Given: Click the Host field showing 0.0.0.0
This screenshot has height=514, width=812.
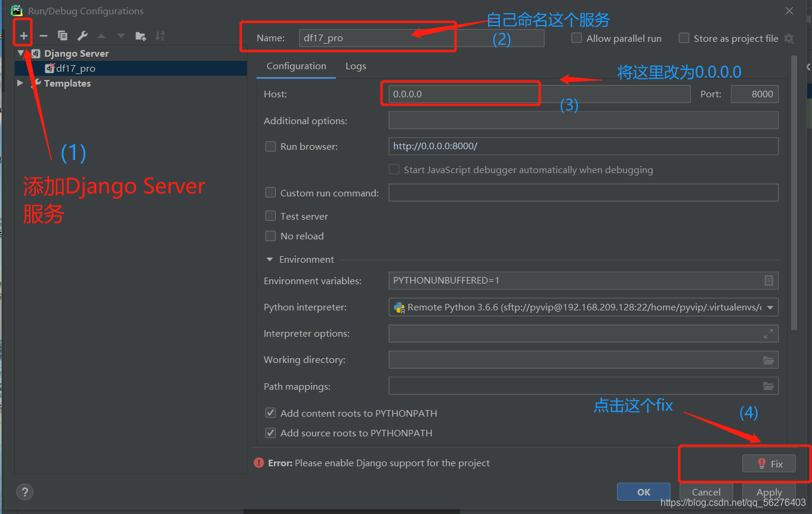Looking at the screenshot, I should (x=539, y=94).
